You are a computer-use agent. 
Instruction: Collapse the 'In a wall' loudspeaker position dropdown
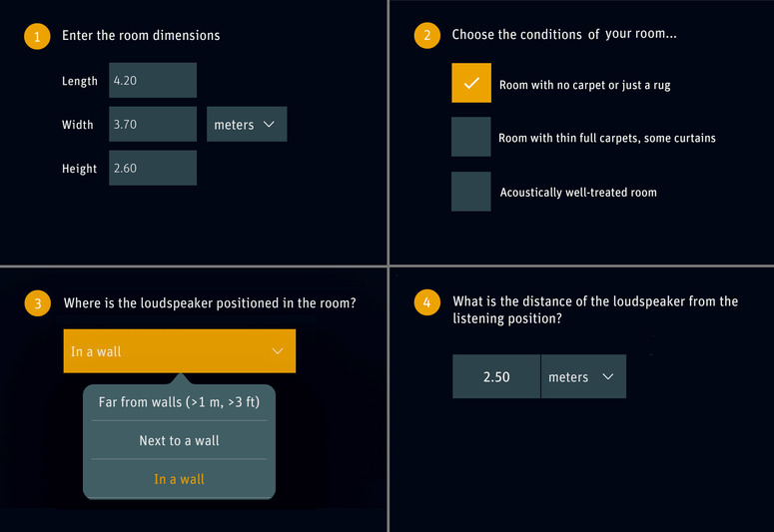tap(179, 351)
